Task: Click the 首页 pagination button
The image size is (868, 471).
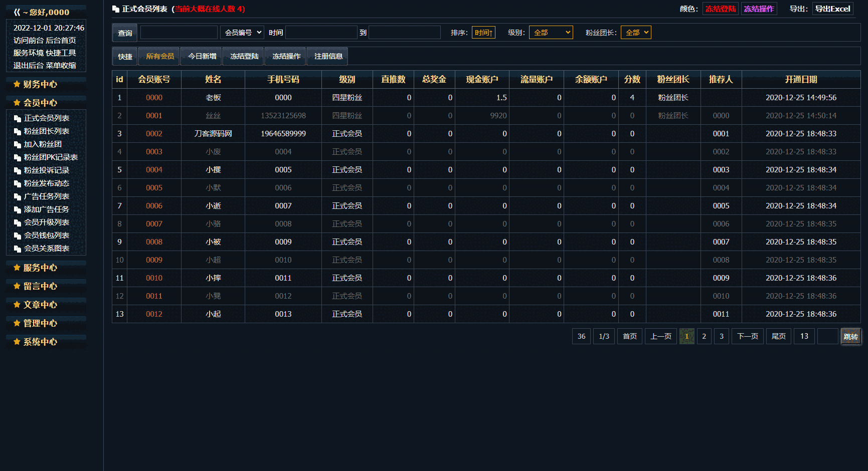Action: [x=630, y=336]
